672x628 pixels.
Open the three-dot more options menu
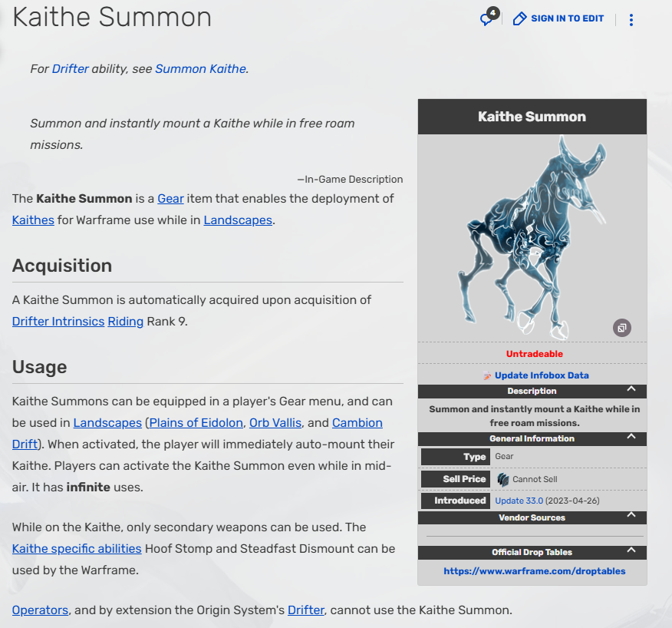(x=631, y=20)
